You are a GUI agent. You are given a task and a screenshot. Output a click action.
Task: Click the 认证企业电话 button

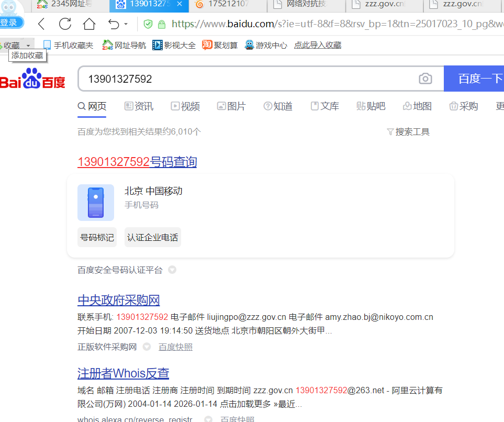pos(153,237)
